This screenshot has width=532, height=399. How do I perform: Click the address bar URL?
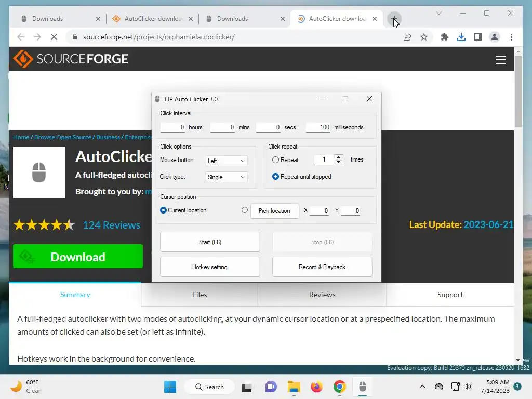[159, 37]
